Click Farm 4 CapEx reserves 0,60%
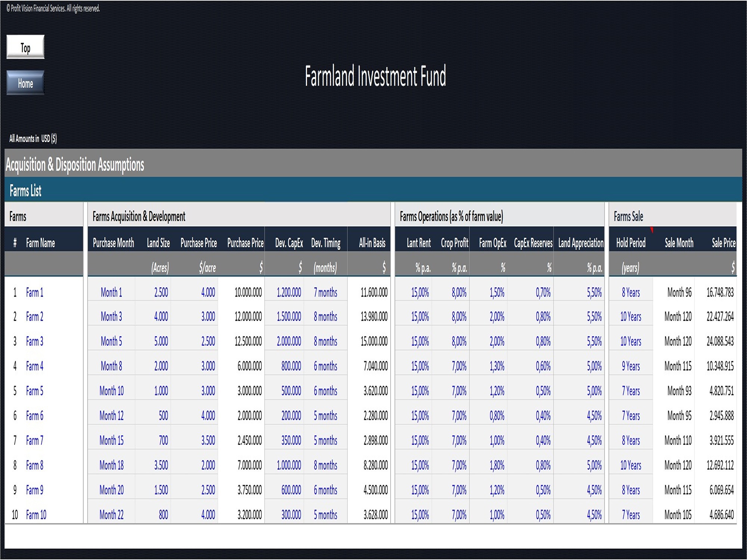This screenshot has height=560, width=747. click(543, 366)
